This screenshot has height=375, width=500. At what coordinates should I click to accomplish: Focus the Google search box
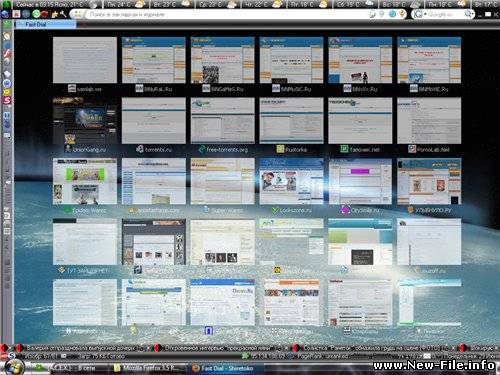coord(442,14)
